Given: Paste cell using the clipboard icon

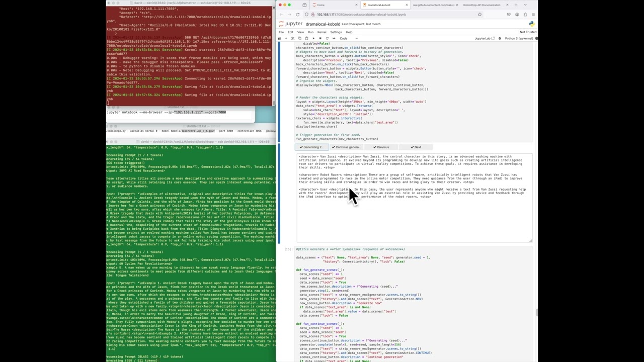Looking at the screenshot, I should tap(306, 38).
